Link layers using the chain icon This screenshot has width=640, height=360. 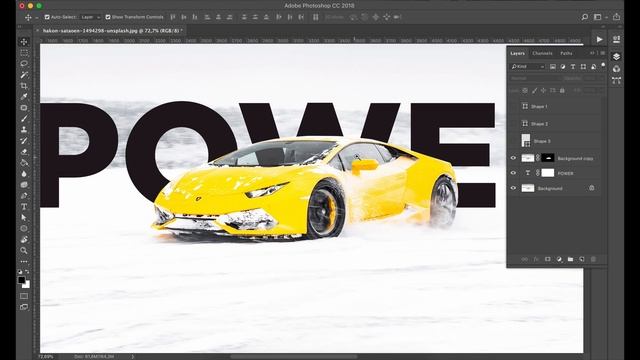pos(524,259)
